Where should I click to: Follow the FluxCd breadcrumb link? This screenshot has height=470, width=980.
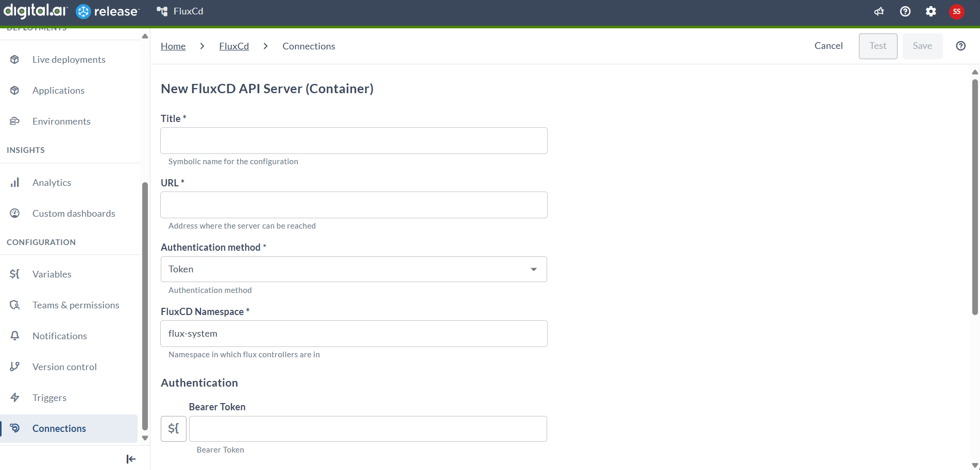234,46
